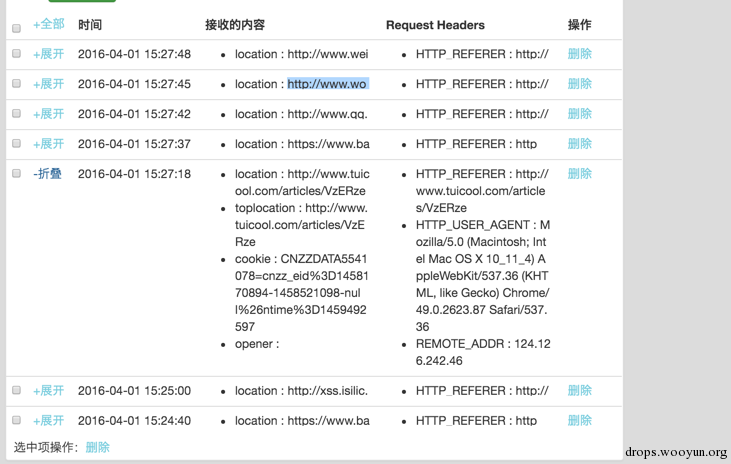This screenshot has width=731, height=464.
Task: Check the box for the 15:24:40 entry
Action: pos(16,420)
